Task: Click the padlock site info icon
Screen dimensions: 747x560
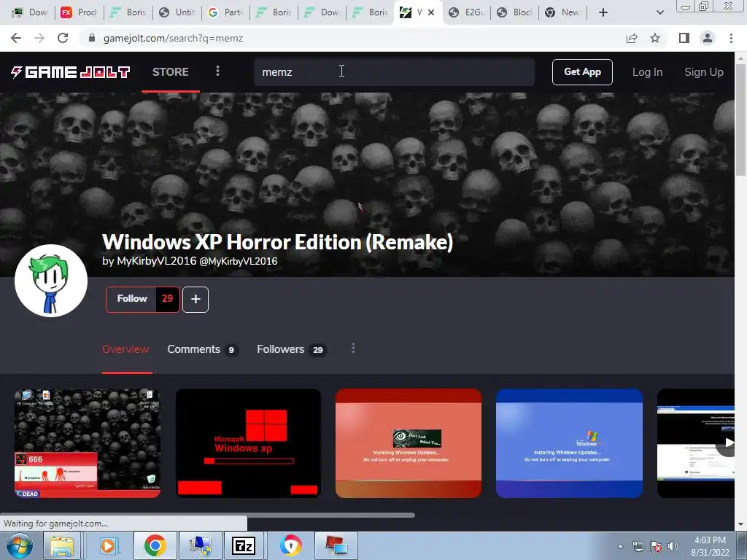Action: point(92,38)
